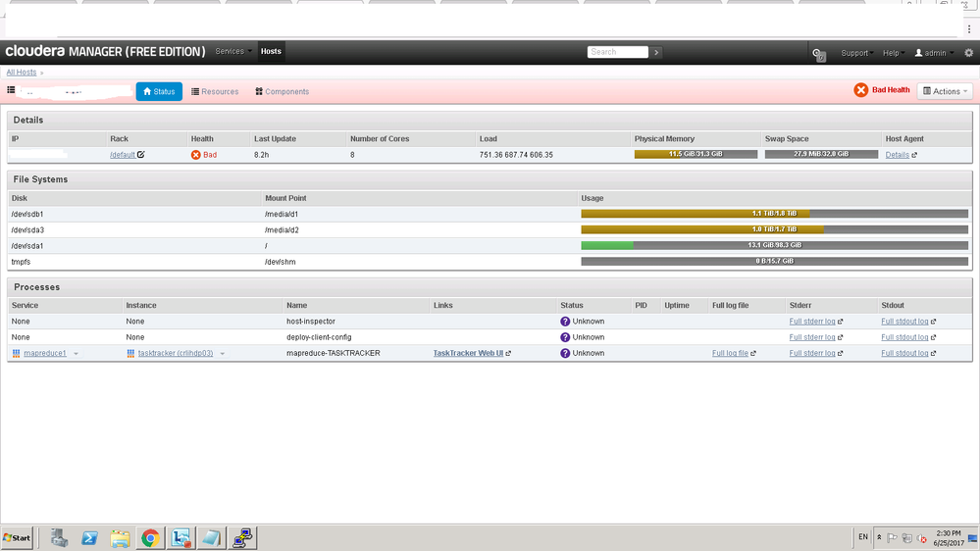Go to All Hosts breadcrumb
This screenshot has height=551, width=980.
(x=22, y=73)
